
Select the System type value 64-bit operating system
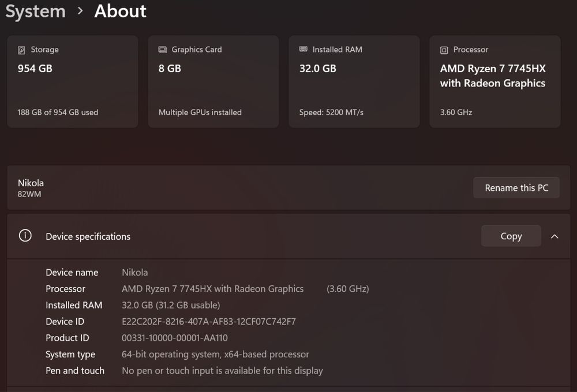click(x=215, y=355)
